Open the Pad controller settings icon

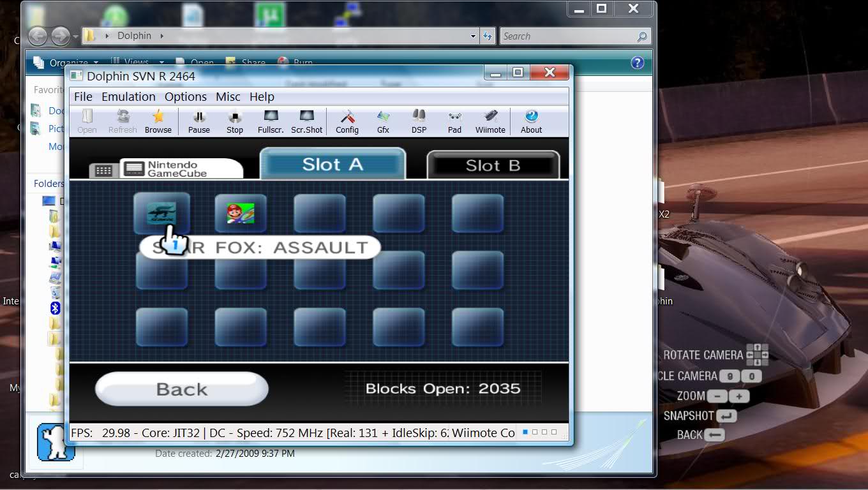click(454, 121)
